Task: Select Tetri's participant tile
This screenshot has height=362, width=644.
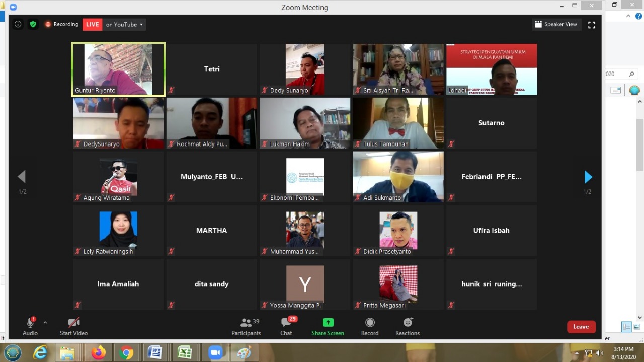Action: (x=212, y=69)
